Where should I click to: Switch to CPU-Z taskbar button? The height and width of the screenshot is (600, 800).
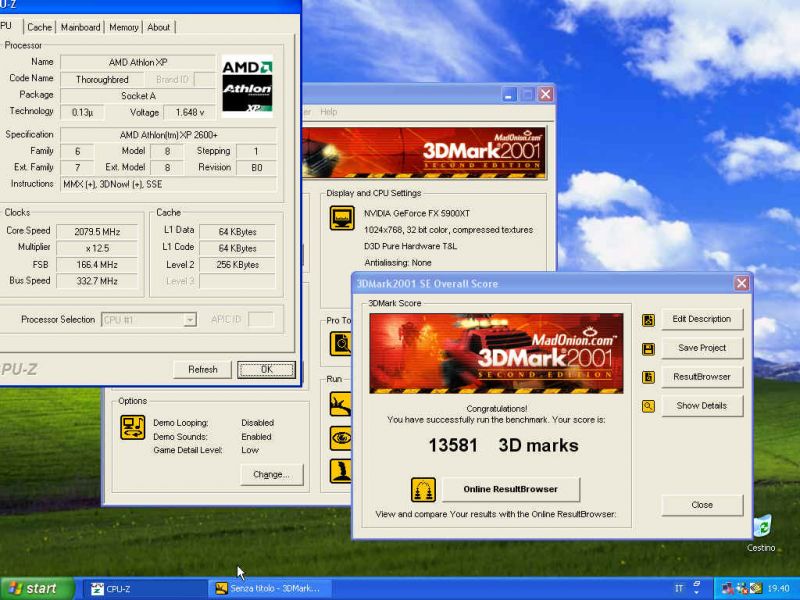[145, 589]
